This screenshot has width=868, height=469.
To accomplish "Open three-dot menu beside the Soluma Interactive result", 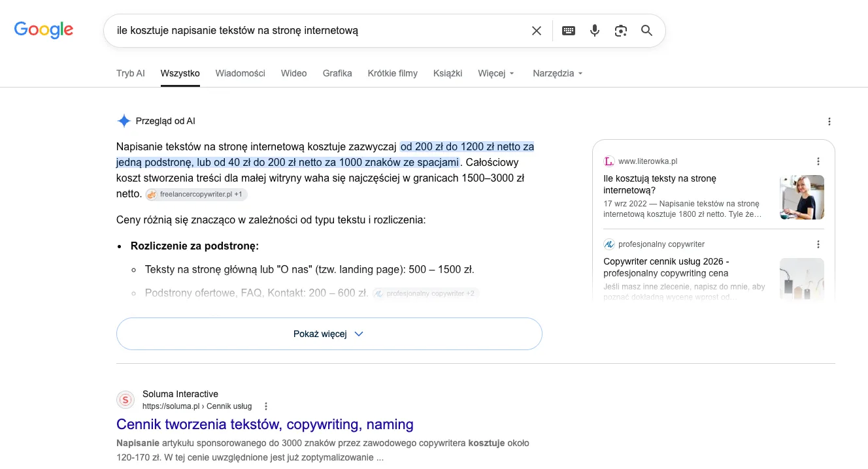I will pos(266,406).
